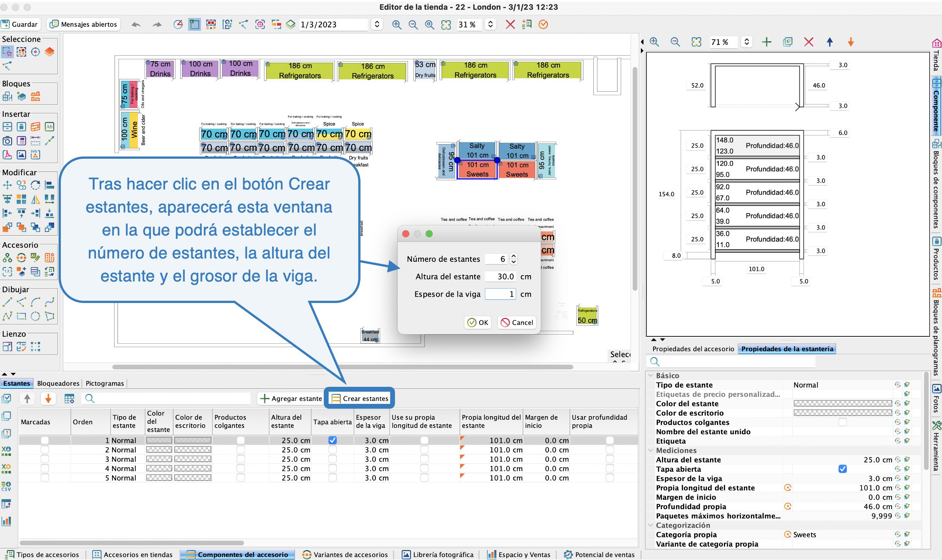This screenshot has height=560, width=942.
Task: Click the orange down arrow in component toolbar
Action: [851, 42]
